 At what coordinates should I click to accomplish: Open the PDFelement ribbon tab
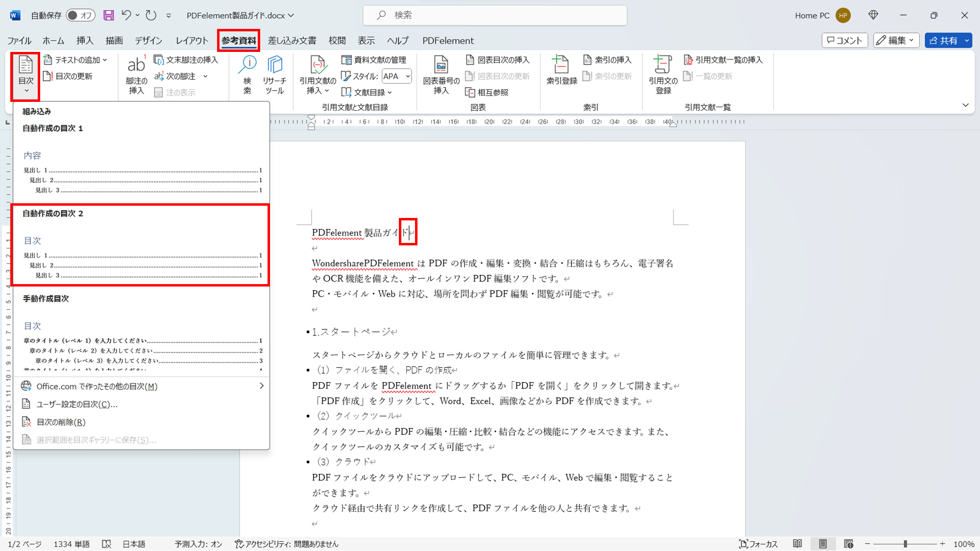coord(448,41)
